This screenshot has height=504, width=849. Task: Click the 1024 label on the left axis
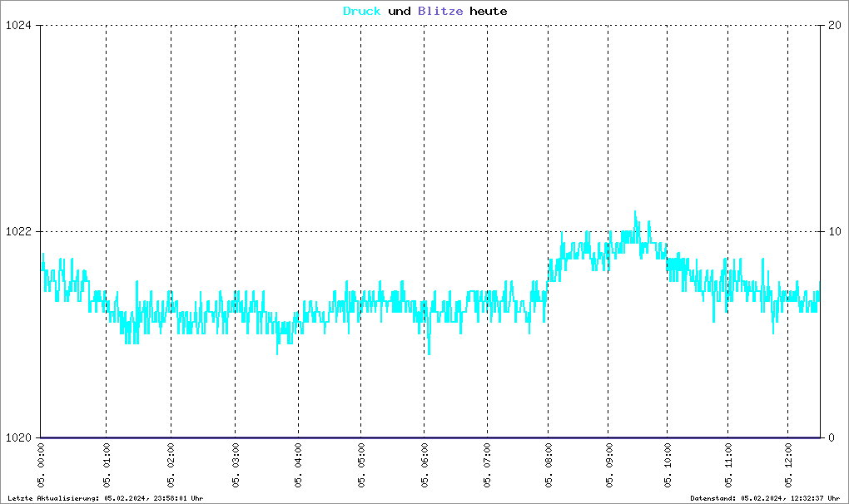[x=18, y=25]
